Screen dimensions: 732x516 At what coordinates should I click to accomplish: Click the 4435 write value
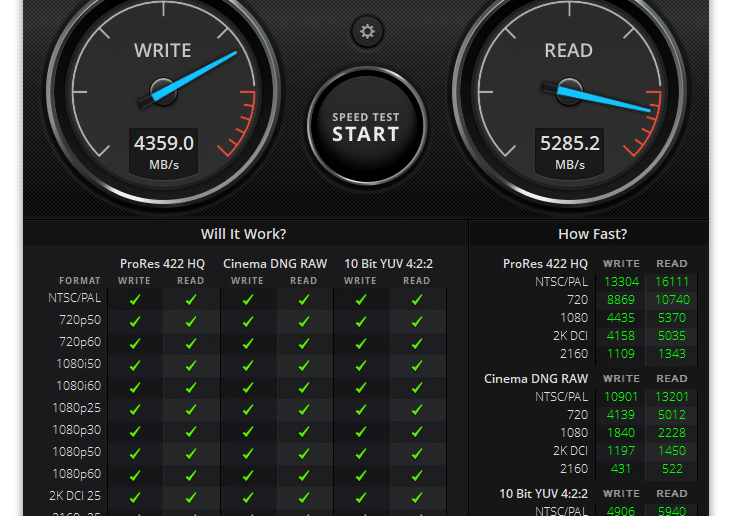coord(621,318)
